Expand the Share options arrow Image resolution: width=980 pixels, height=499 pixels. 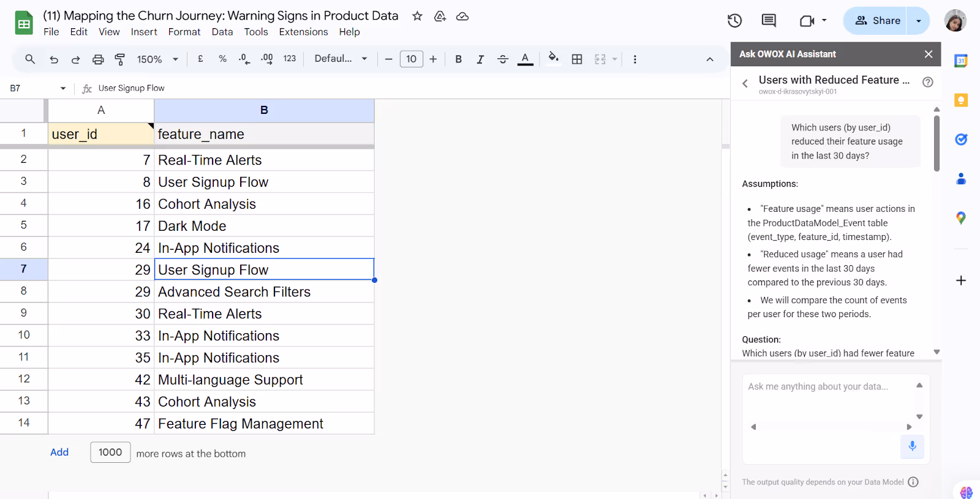point(918,21)
